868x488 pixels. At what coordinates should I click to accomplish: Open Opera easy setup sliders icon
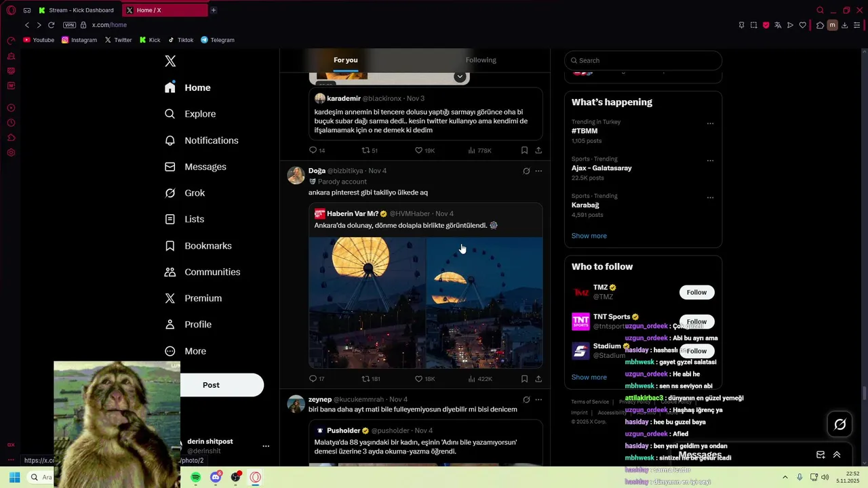pyautogui.click(x=856, y=25)
